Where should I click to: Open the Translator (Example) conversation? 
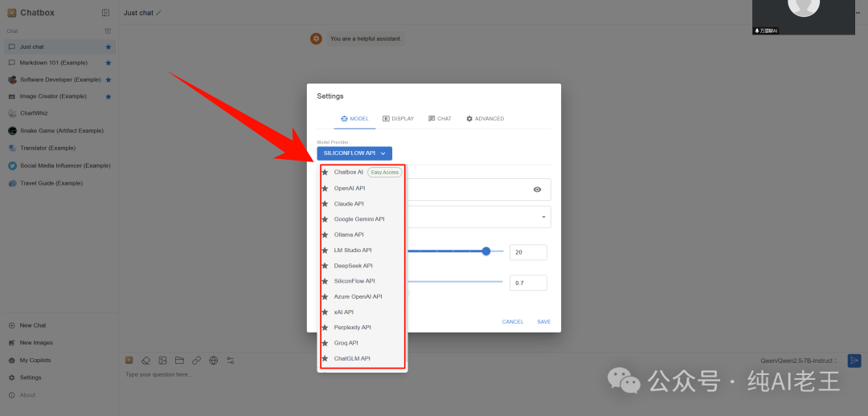click(x=59, y=148)
